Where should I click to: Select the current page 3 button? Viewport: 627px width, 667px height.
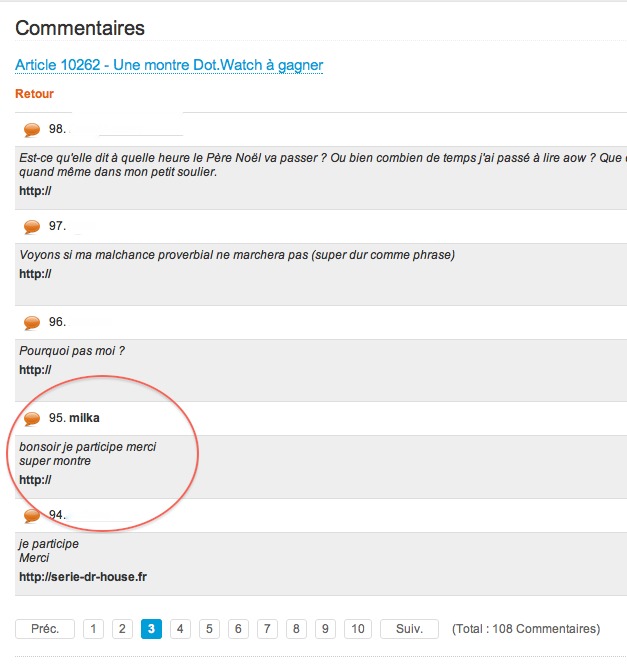pos(151,629)
